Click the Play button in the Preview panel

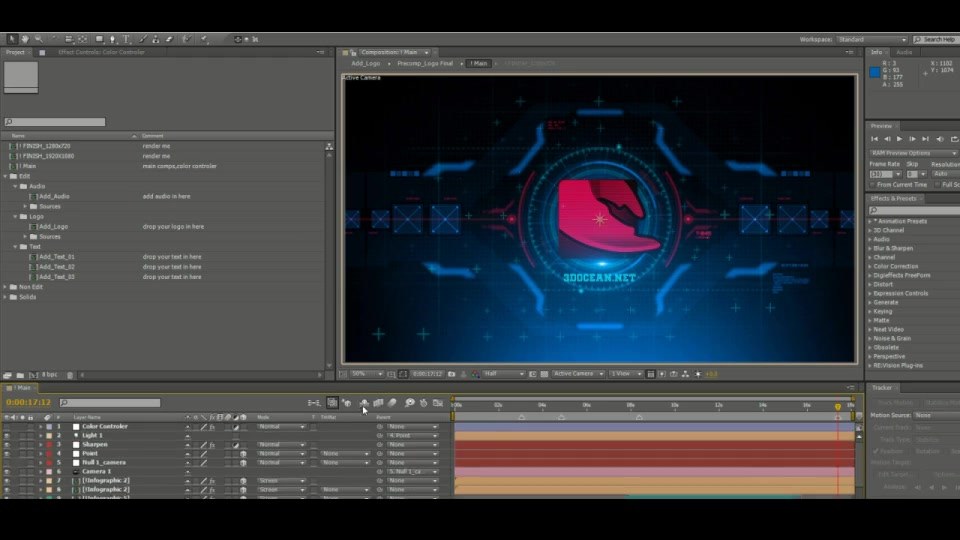(899, 139)
